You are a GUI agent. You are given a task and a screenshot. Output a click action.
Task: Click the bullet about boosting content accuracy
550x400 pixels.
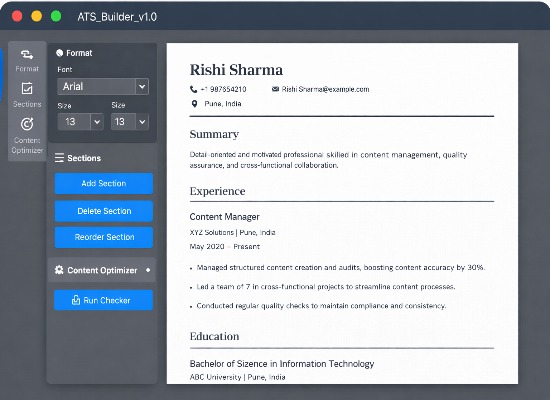click(x=341, y=267)
